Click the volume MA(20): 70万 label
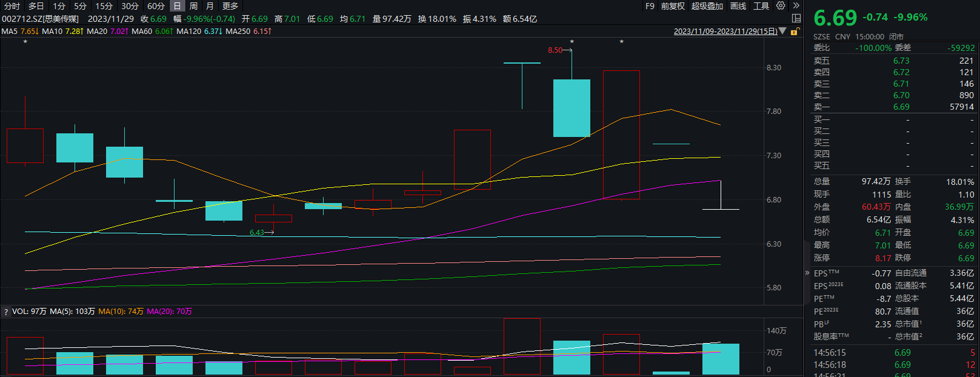Viewport: 980px width, 377px height. click(169, 312)
